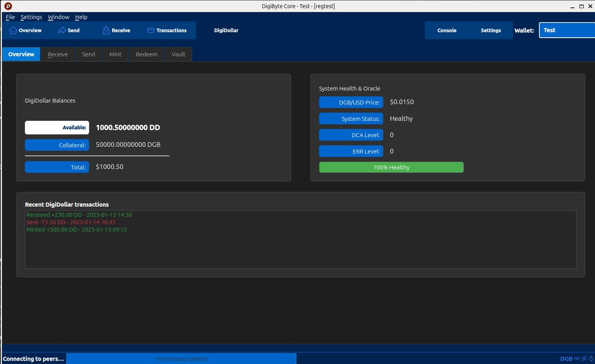
Task: Open the DigiDollar toolbar page
Action: [x=226, y=30]
